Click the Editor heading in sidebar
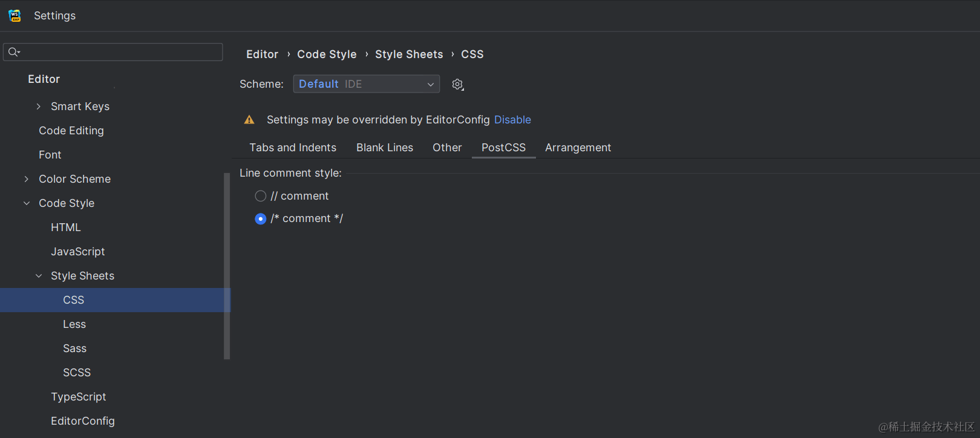 (x=44, y=79)
